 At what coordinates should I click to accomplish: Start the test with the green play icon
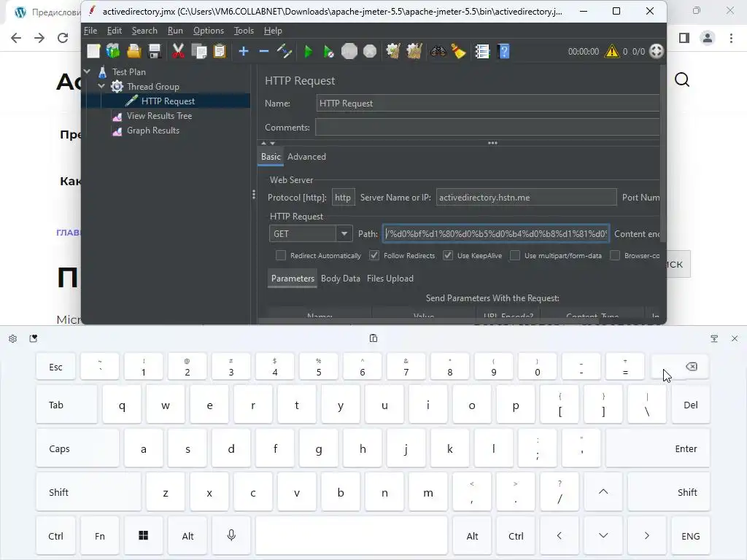point(309,51)
